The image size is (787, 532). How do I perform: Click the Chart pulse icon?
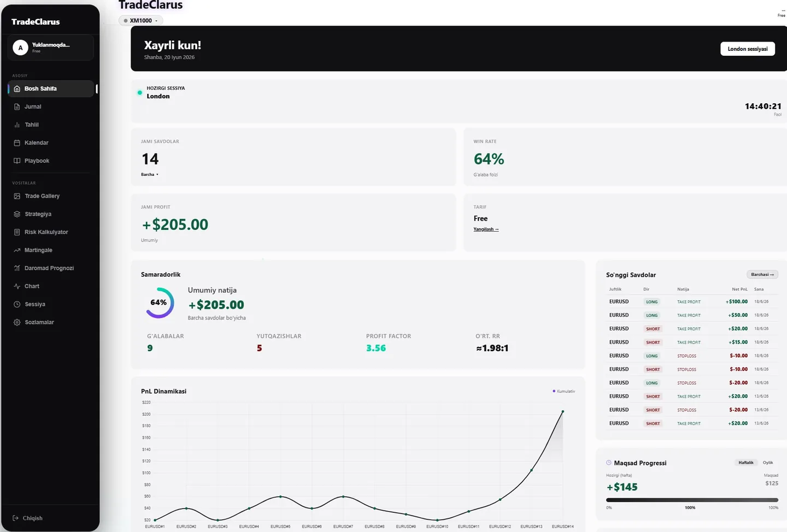17,286
